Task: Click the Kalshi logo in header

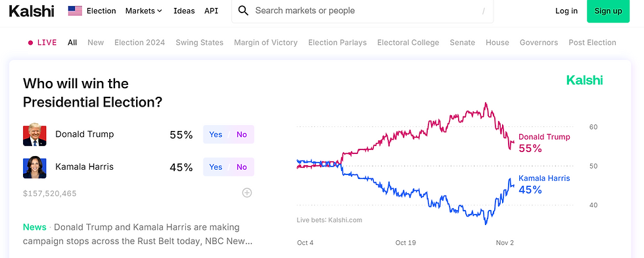Action: [x=32, y=11]
